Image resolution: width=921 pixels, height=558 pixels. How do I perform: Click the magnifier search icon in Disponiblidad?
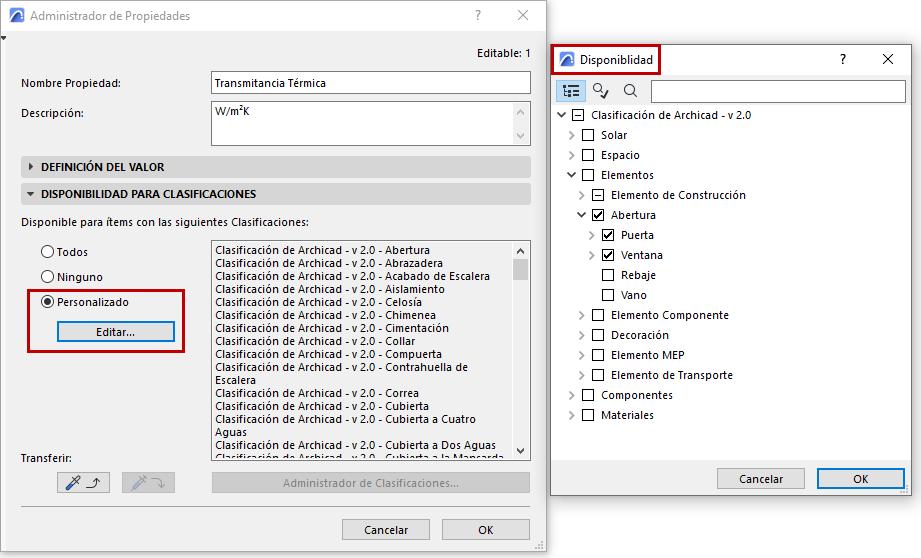[630, 90]
